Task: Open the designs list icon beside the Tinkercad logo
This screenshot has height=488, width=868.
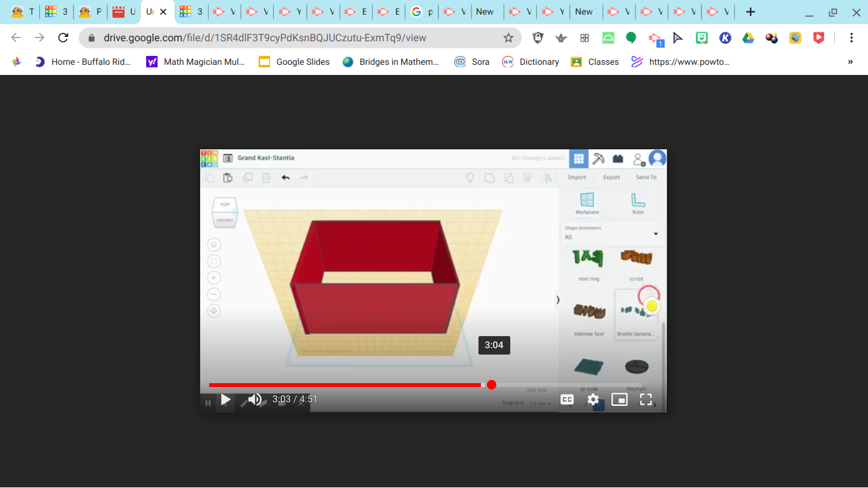Action: 227,158
